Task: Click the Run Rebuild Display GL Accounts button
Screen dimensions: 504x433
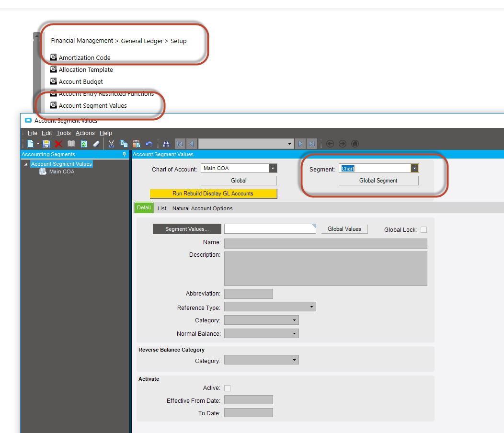Action: coord(214,194)
